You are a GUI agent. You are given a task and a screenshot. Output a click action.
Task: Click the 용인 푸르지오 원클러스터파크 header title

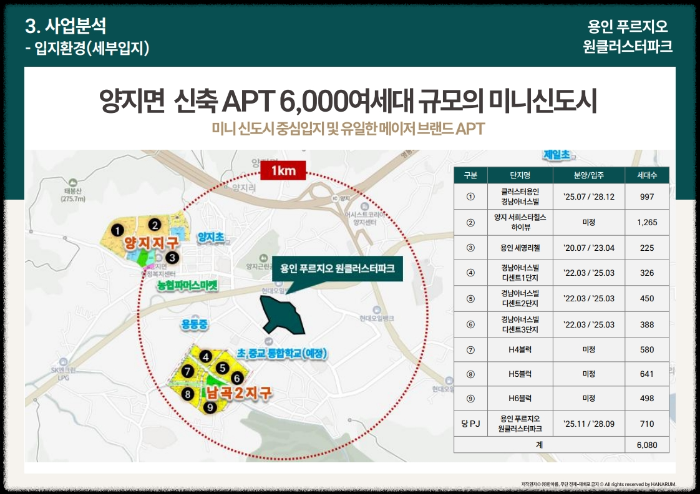(627, 36)
